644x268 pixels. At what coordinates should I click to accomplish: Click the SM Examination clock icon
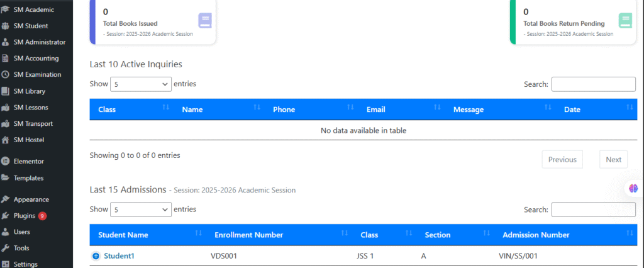6,75
